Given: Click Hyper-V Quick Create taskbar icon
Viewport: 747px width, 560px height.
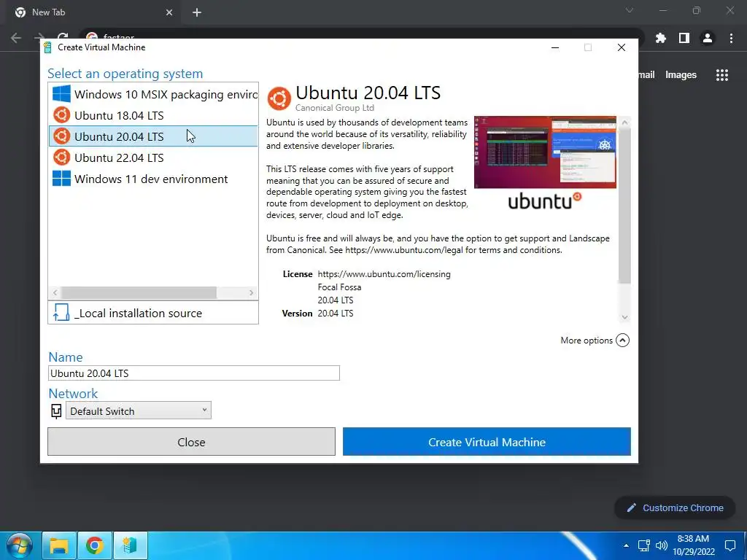Looking at the screenshot, I should click(x=130, y=545).
